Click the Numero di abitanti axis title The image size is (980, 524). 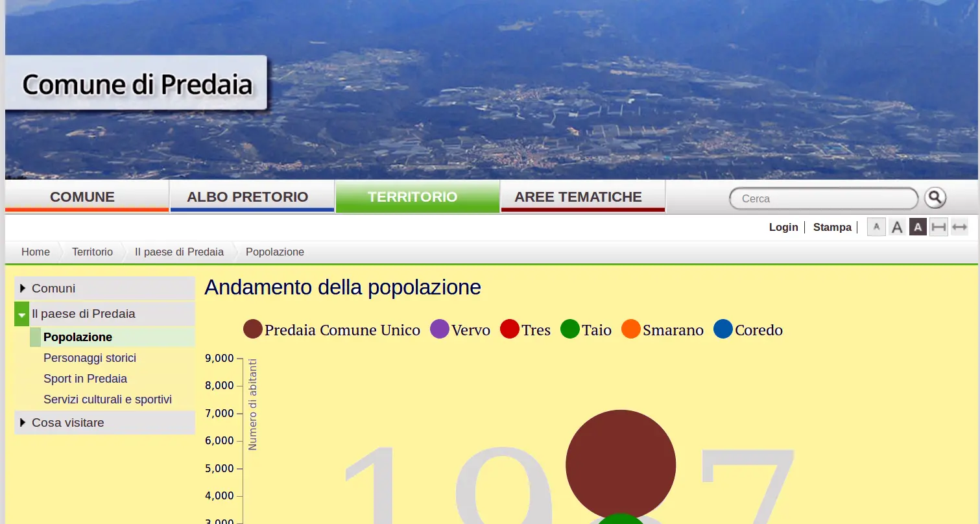coord(252,405)
